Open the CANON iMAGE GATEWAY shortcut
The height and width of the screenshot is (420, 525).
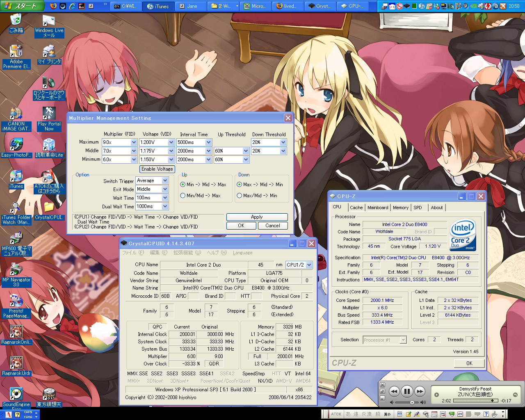(16, 119)
